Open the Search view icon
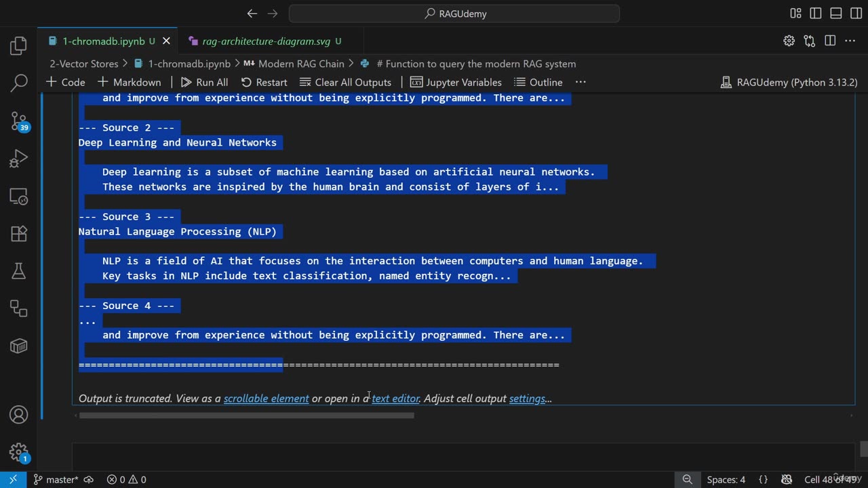Image resolution: width=868 pixels, height=488 pixels. pyautogui.click(x=18, y=83)
